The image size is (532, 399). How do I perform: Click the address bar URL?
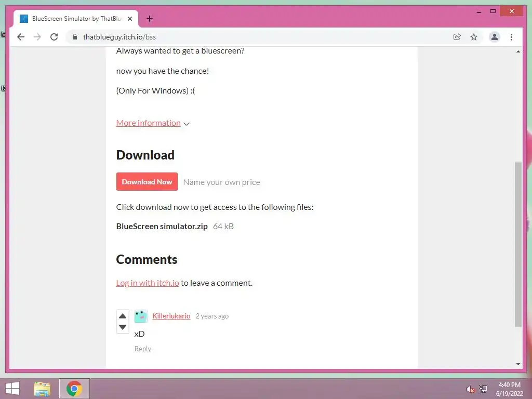[119, 37]
